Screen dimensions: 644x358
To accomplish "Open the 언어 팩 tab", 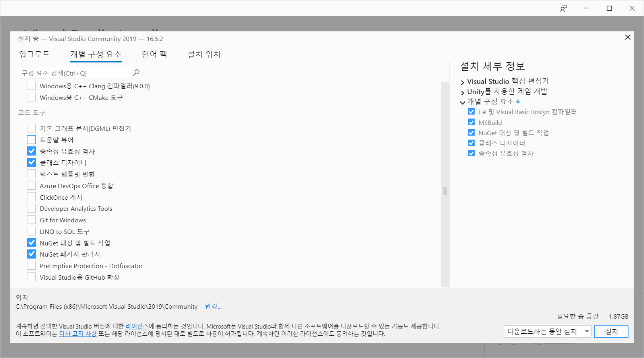I will coord(154,54).
